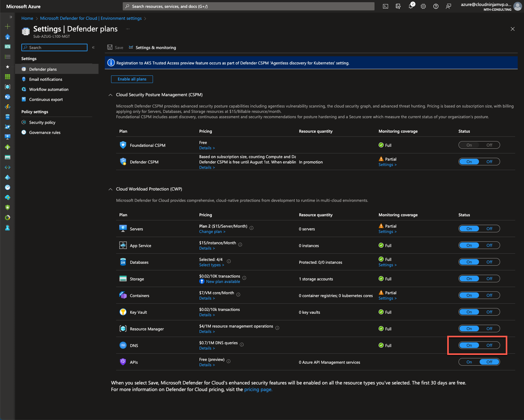The width and height of the screenshot is (524, 420).
Task: Open the Microsoft Defender shield icon in sidebar
Action: (8, 207)
